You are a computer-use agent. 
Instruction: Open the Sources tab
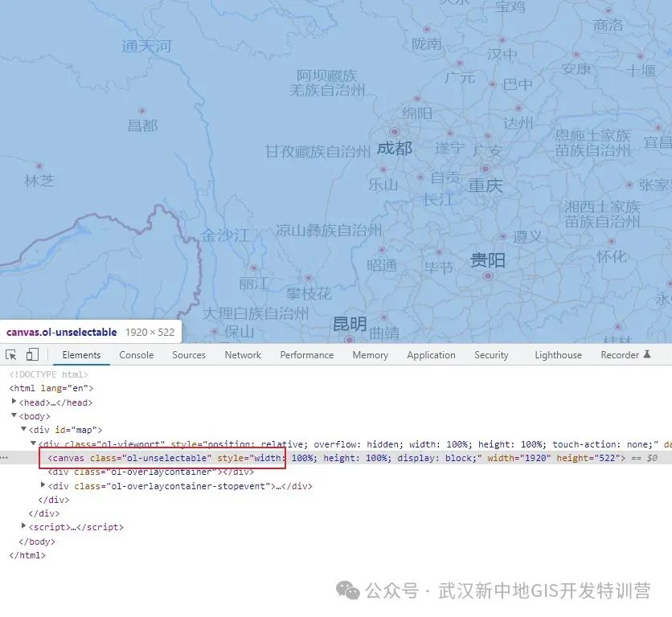[189, 355]
